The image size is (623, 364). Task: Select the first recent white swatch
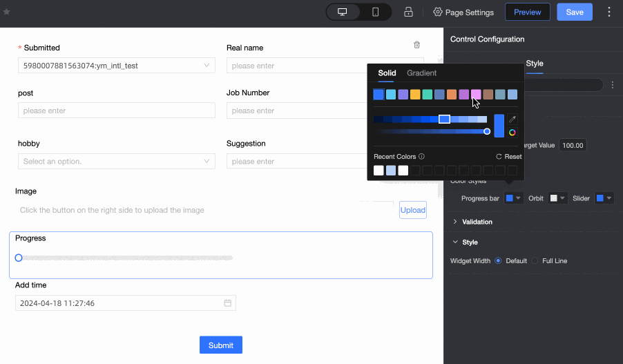[x=378, y=171]
